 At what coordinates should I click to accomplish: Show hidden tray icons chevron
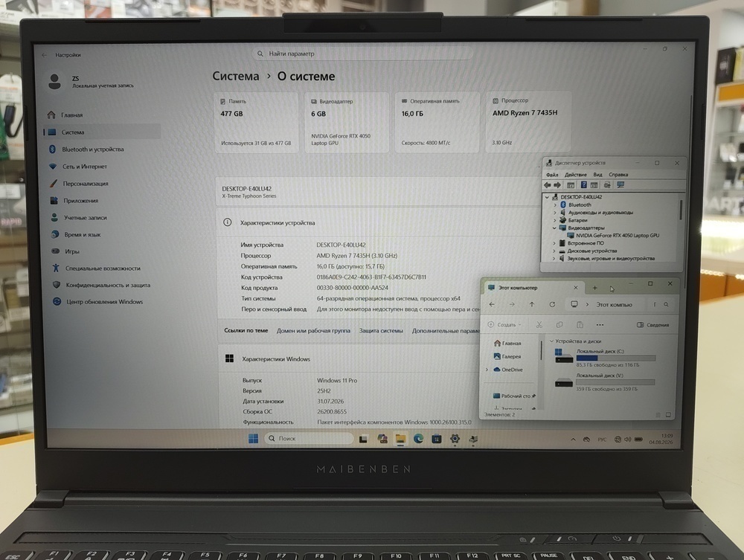point(573,440)
